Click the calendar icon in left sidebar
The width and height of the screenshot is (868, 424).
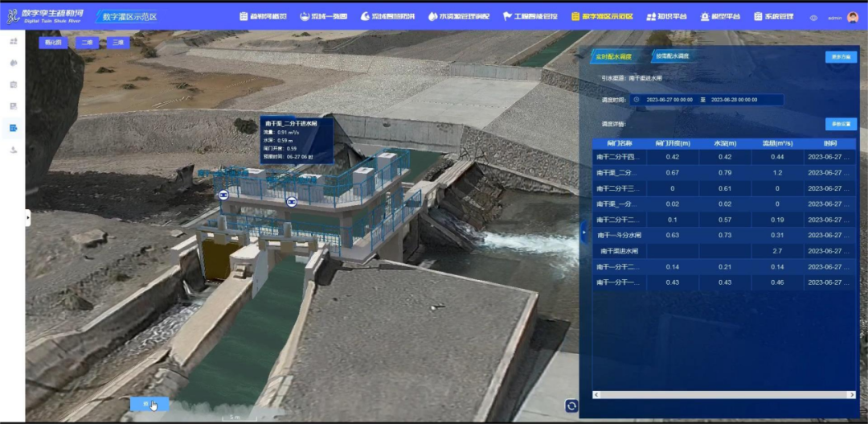coord(14,84)
